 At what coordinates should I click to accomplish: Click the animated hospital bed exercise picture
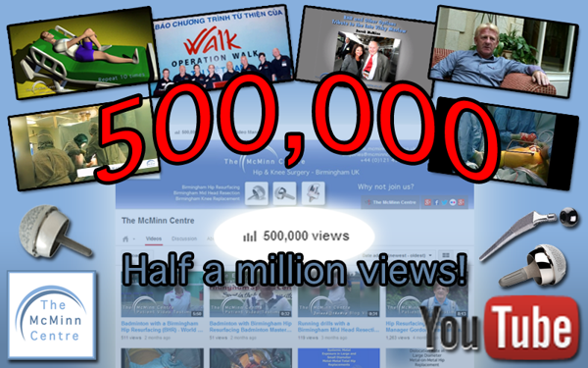[x=81, y=53]
